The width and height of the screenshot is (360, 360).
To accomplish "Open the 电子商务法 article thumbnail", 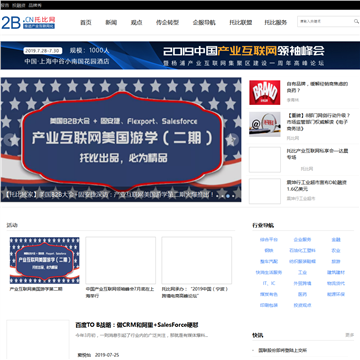I will pos(265,124).
